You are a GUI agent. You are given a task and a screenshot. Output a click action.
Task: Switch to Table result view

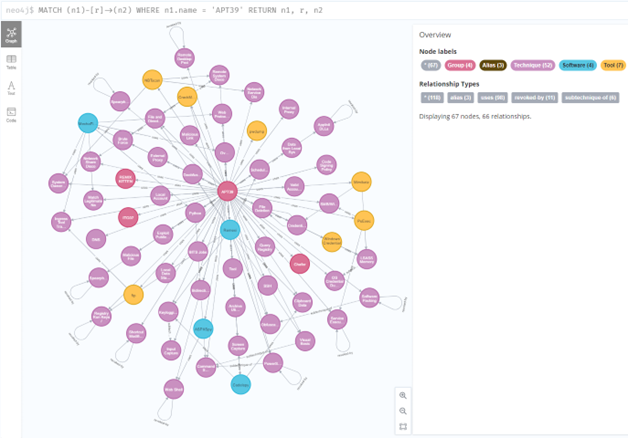[x=11, y=62]
